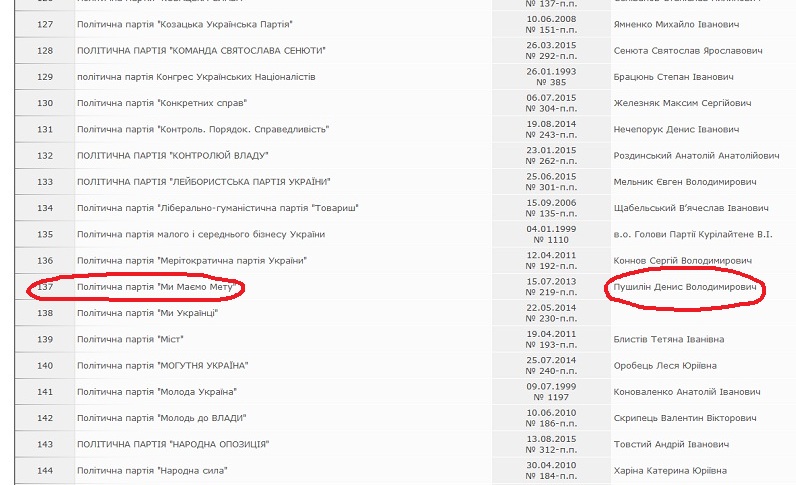Click registration date 15.09.2006
Image resolution: width=796 pixels, height=485 pixels.
[551, 202]
